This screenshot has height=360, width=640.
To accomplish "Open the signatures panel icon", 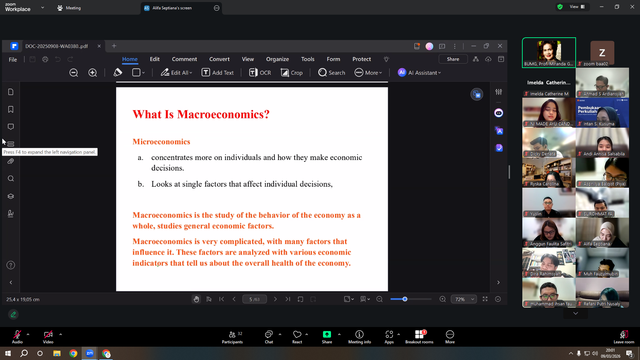I will pos(11,214).
